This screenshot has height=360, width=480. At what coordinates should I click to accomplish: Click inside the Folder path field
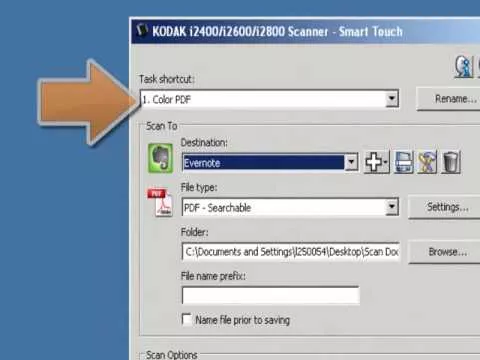click(x=291, y=252)
